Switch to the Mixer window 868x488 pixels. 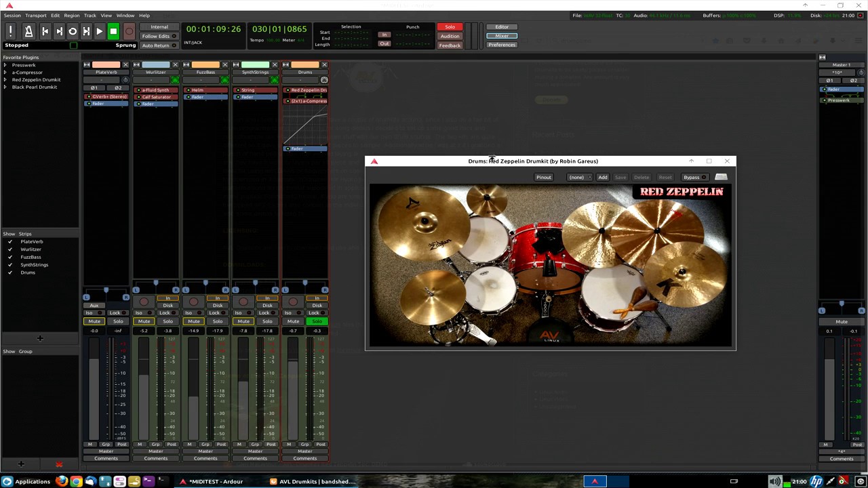(x=502, y=36)
